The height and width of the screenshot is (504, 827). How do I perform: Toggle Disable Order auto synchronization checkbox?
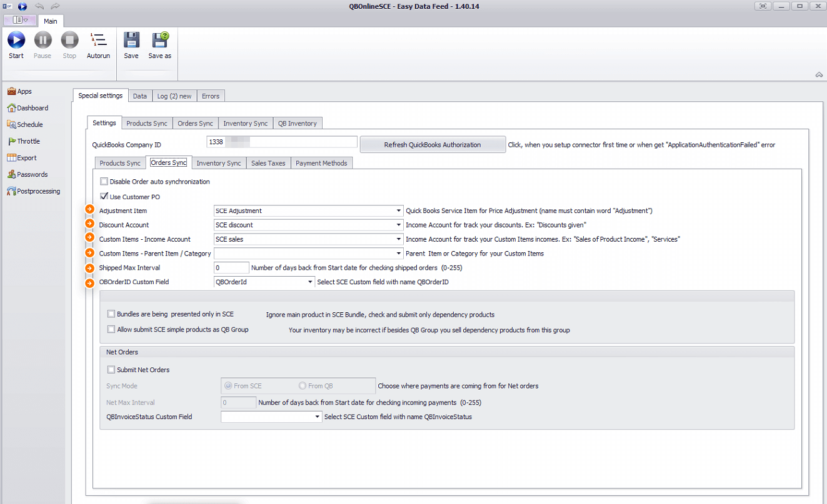click(x=104, y=182)
